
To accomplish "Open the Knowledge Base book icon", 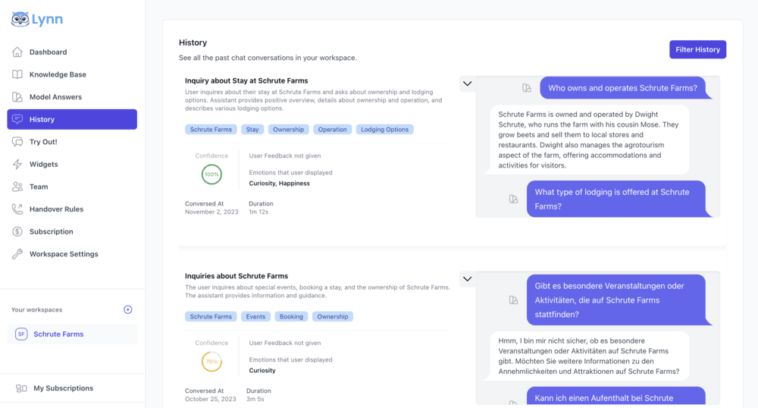I will (x=18, y=74).
